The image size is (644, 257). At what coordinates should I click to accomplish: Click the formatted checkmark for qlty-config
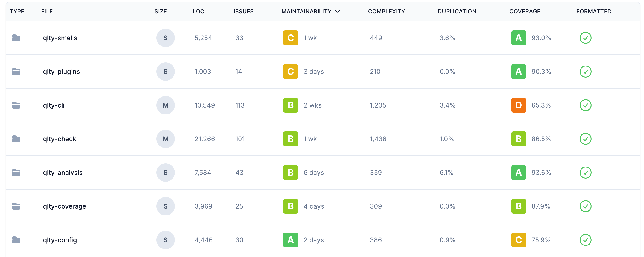tap(585, 240)
